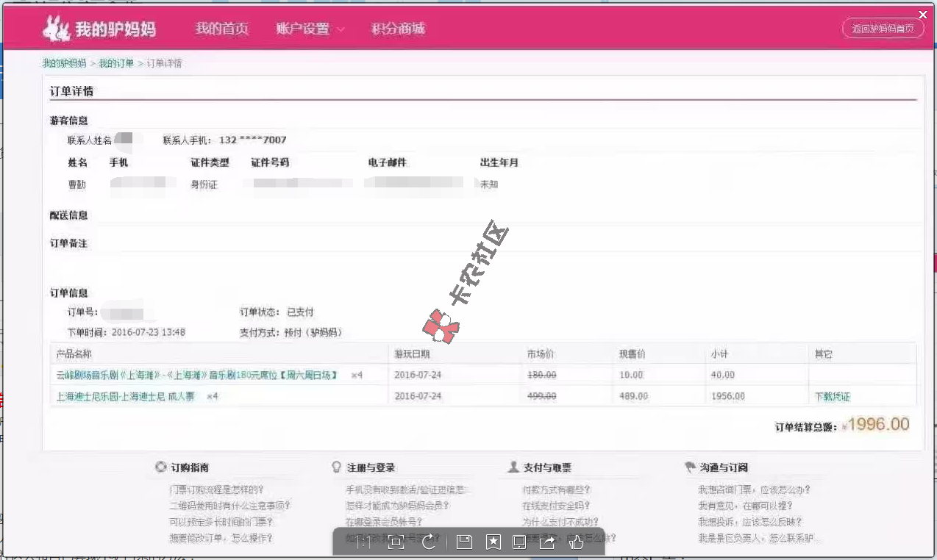Open help link 在线支付安全吗？
The height and width of the screenshot is (560, 937).
(556, 506)
